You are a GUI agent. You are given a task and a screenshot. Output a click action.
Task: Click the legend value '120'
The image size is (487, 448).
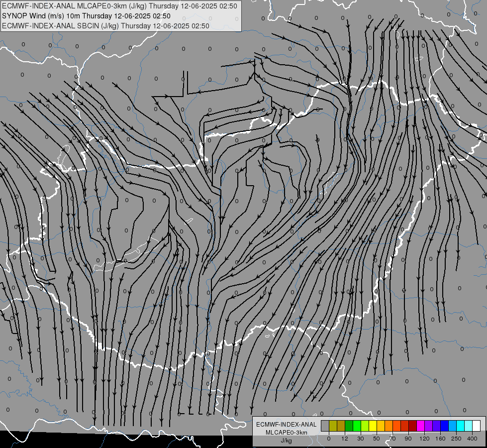424,439
